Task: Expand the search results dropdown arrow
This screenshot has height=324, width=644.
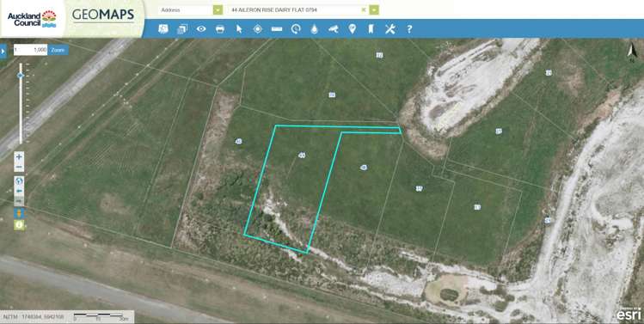Action: pos(374,9)
